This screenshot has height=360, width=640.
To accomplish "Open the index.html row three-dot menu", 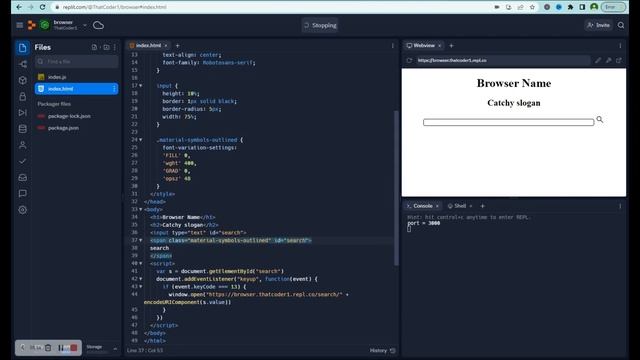I will 114,89.
